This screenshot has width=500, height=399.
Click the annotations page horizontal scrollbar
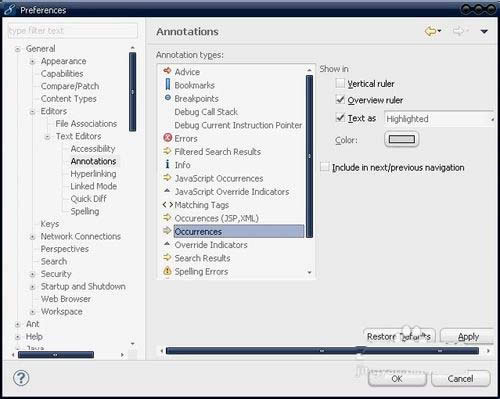pyautogui.click(x=322, y=351)
